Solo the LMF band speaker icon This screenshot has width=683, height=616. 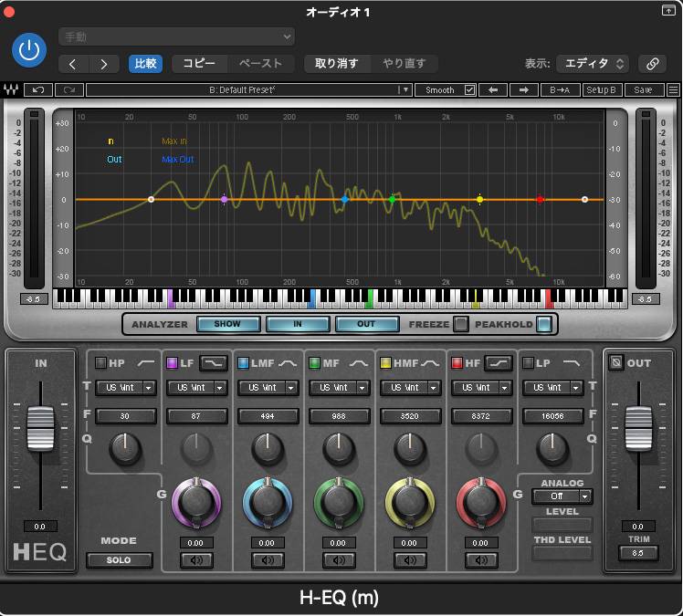(x=268, y=559)
